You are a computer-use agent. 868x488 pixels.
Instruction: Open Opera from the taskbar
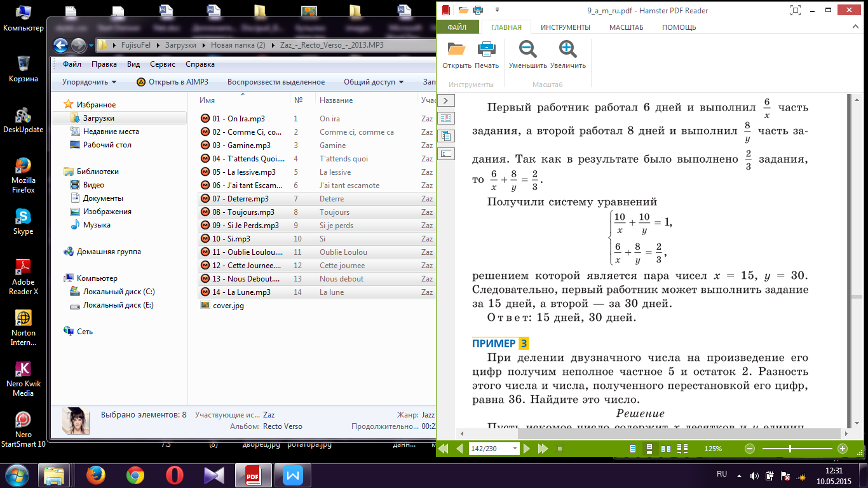[175, 475]
